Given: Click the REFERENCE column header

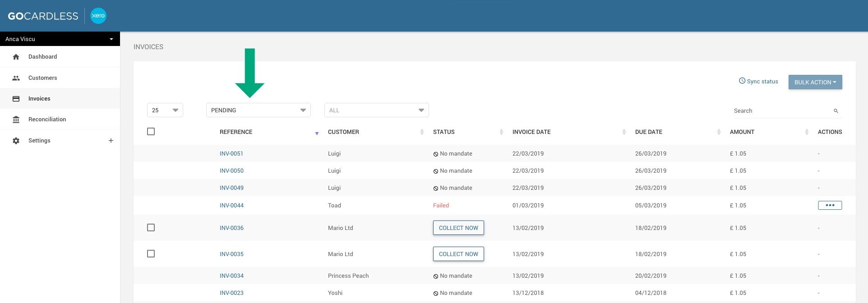Looking at the screenshot, I should pyautogui.click(x=236, y=132).
